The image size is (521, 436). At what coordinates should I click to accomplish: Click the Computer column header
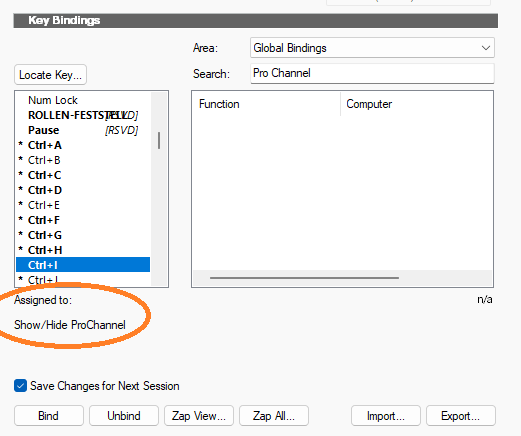[416, 104]
